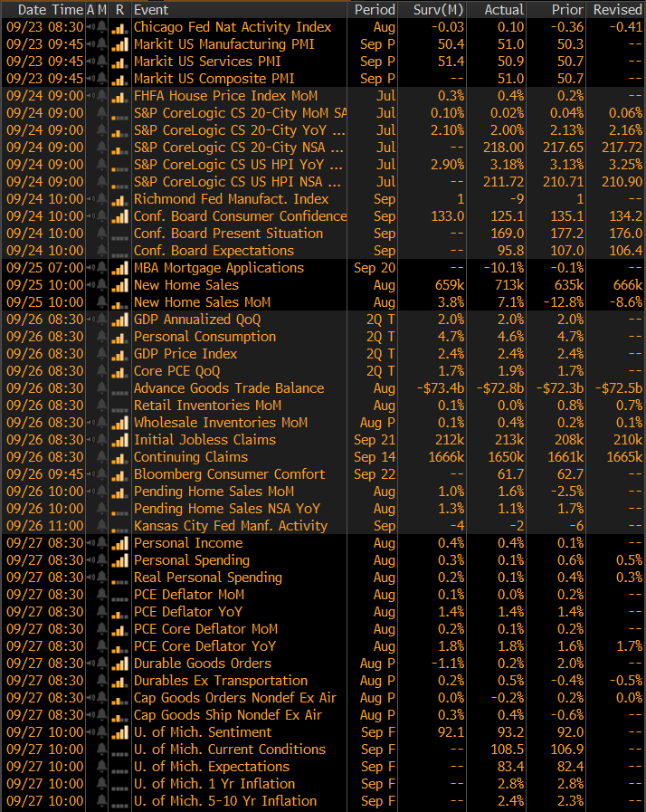Click the speaker icon for Chicago Fed Nat Activity Index

[x=90, y=27]
